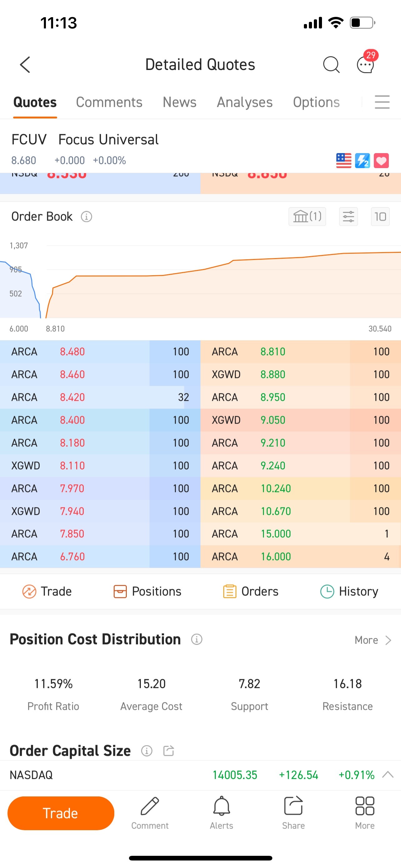The width and height of the screenshot is (401, 868).
Task: Open More for Position Cost Distribution
Action: coord(373,640)
